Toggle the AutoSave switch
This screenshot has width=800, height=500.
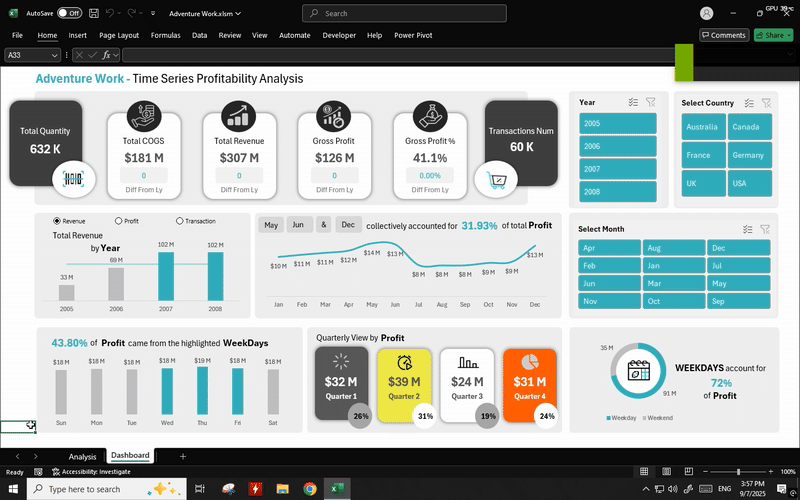69,13
